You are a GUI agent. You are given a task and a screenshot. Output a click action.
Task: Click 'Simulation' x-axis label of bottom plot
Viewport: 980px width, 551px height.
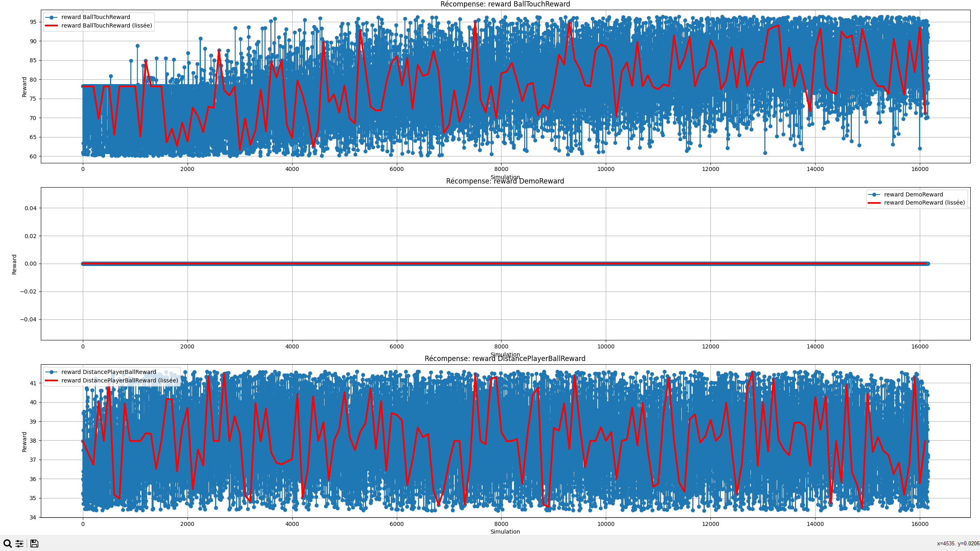click(505, 532)
